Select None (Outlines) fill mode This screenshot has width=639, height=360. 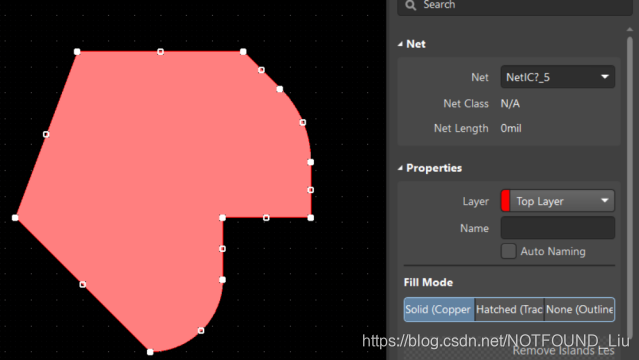click(580, 309)
